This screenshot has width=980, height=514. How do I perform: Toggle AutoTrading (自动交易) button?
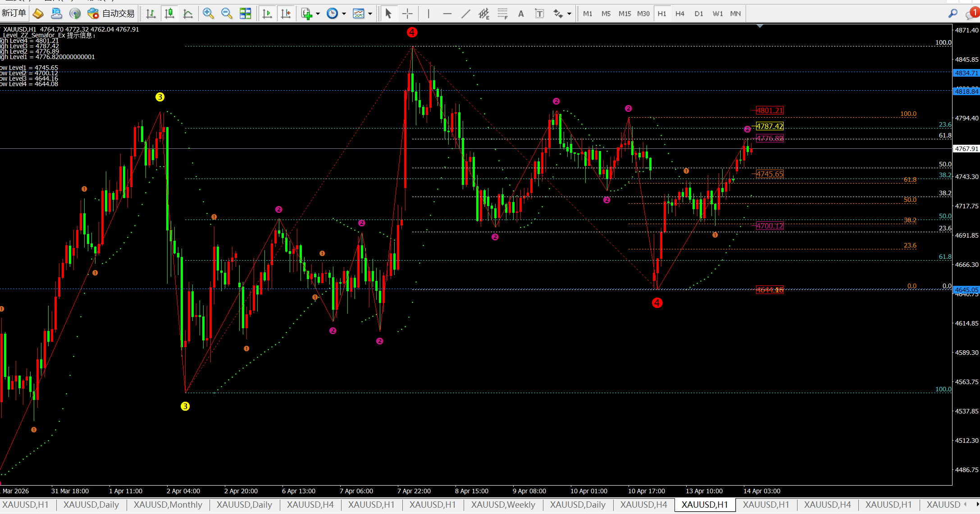(111, 14)
